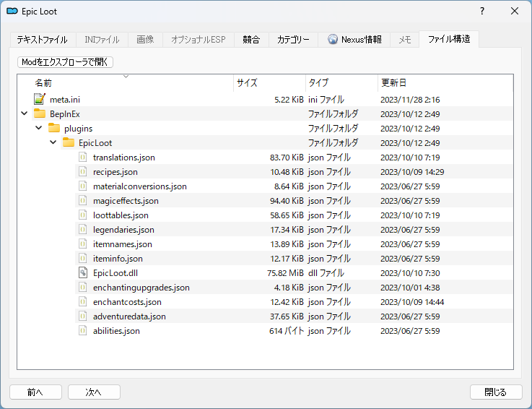The width and height of the screenshot is (532, 409).
Task: Select the recipes.json file name
Action: click(x=115, y=172)
